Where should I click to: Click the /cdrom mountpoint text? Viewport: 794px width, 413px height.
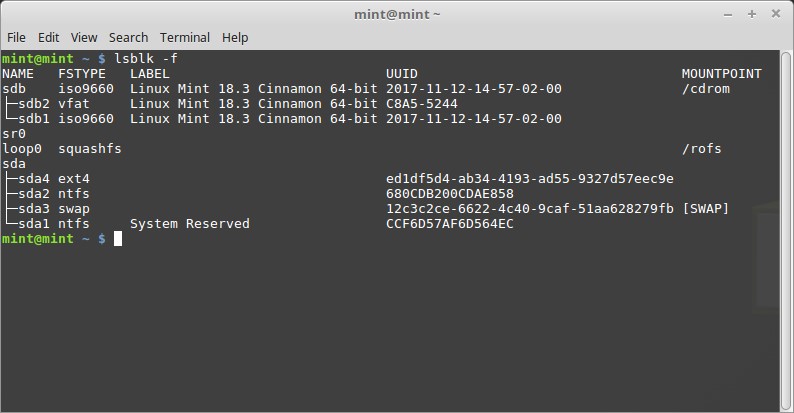point(705,89)
